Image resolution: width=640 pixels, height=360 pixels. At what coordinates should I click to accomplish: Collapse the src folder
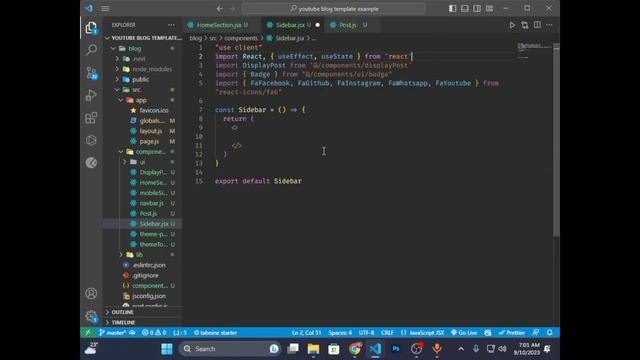point(118,90)
